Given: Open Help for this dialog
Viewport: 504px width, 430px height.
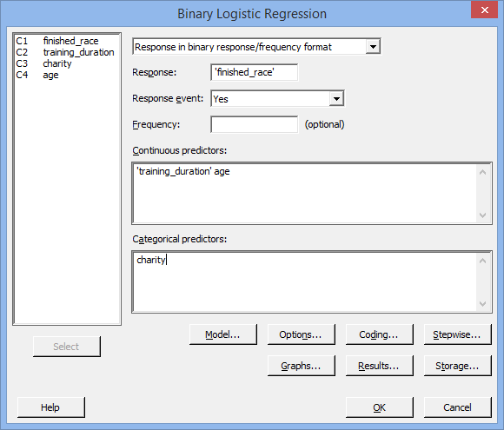Looking at the screenshot, I should (50, 407).
